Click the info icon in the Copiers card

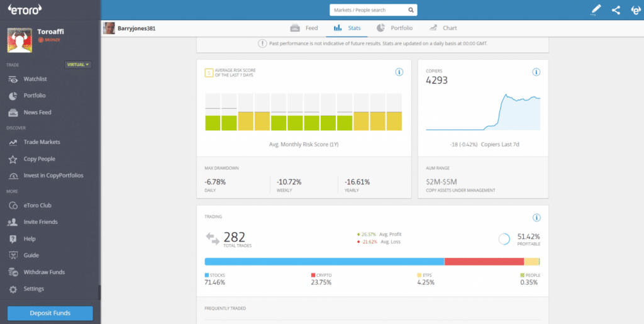pyautogui.click(x=536, y=72)
